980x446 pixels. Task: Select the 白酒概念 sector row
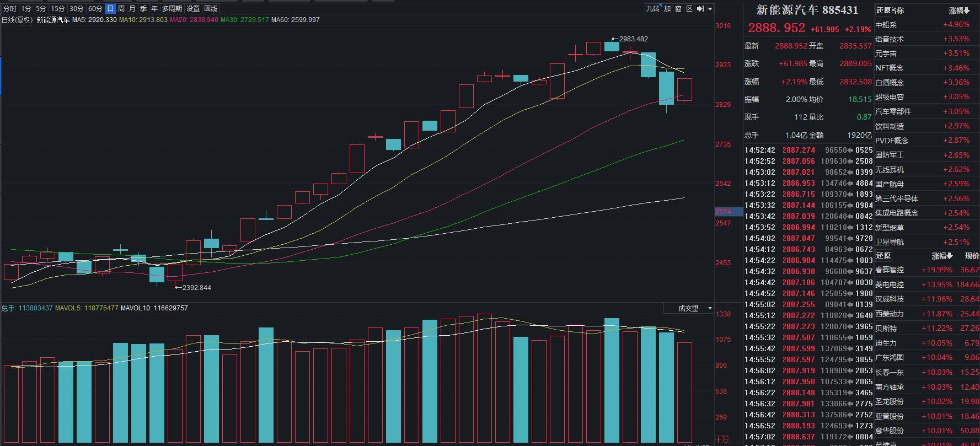(x=927, y=83)
